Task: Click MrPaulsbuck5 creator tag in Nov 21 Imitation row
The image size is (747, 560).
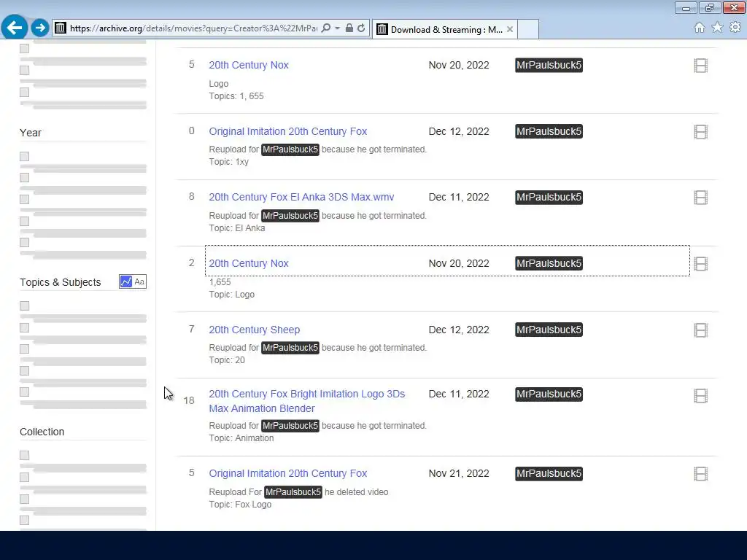Action: [549, 474]
